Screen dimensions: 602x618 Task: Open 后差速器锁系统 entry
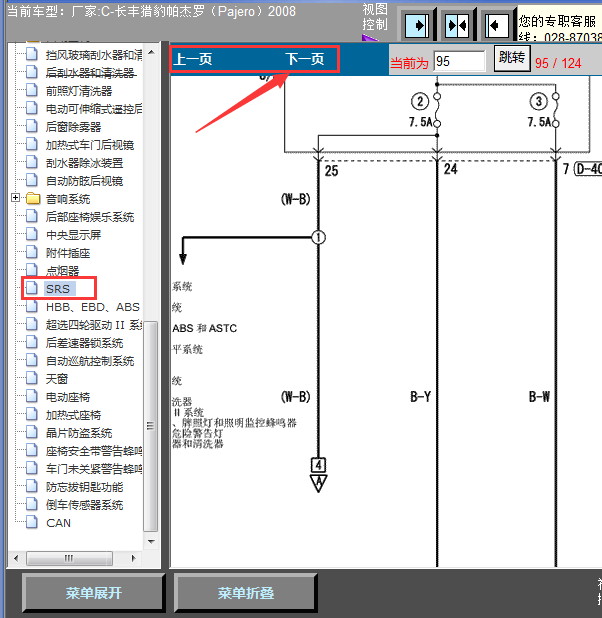(84, 343)
